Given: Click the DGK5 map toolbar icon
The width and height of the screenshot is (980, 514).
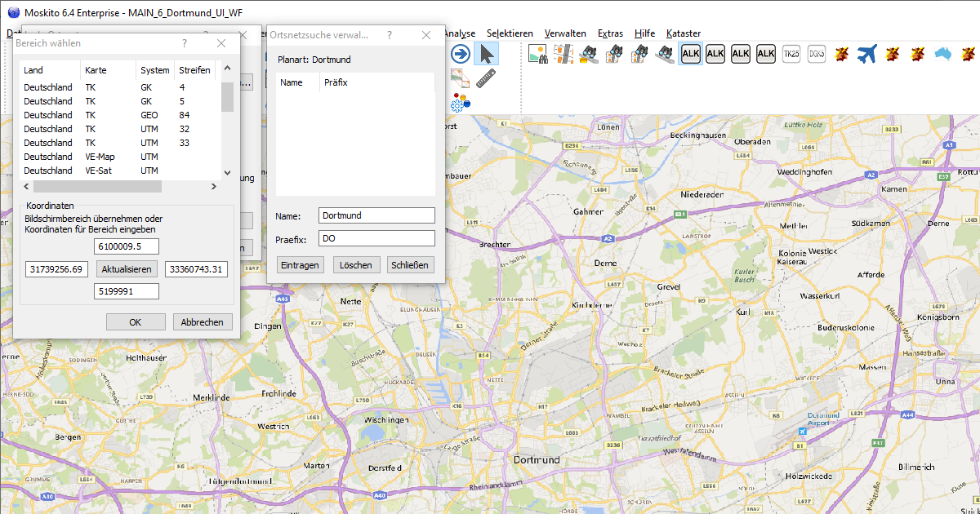Looking at the screenshot, I should [x=816, y=55].
